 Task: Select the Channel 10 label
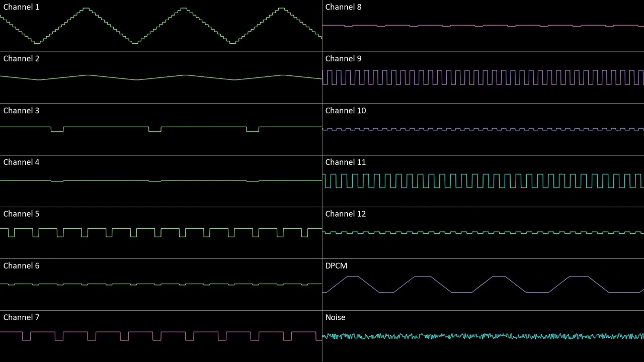pos(346,111)
